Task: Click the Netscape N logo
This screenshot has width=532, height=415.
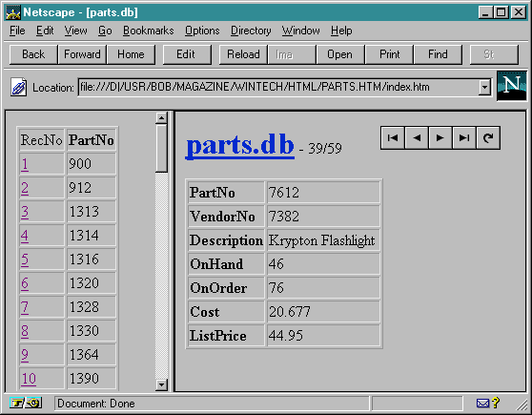Action: click(x=512, y=86)
